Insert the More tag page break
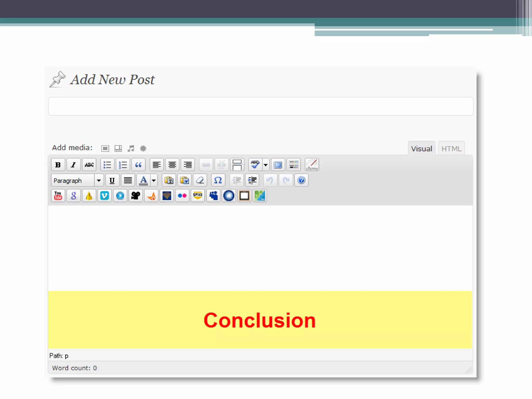532x399 pixels. click(x=237, y=165)
